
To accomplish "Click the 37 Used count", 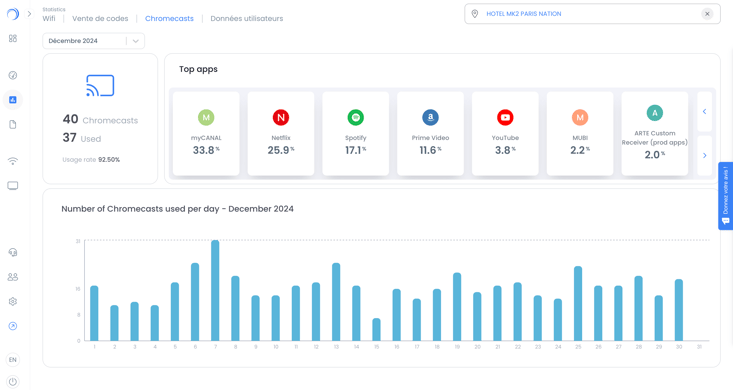I will [82, 137].
